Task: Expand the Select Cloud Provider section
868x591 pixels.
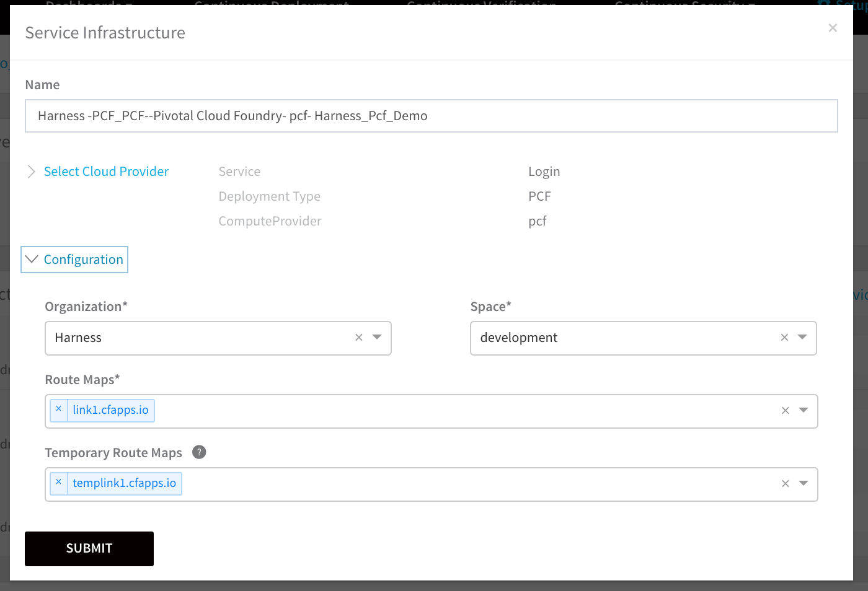Action: 31,172
